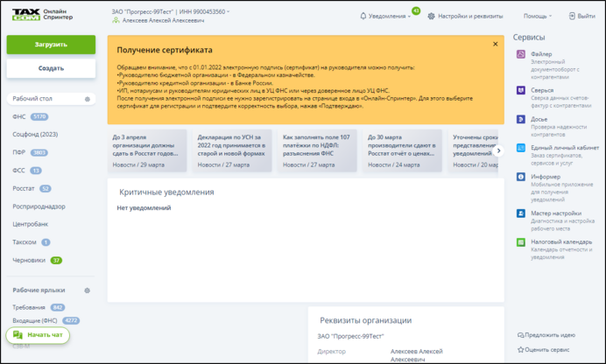This screenshot has width=606, height=364.
Task: Select ФНС in the left sidebar
Action: [19, 116]
